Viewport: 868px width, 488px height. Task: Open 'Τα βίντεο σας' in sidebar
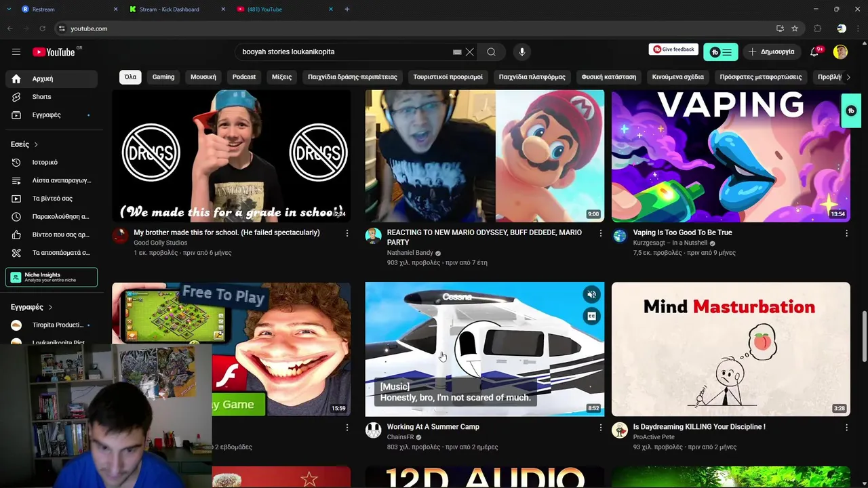(x=52, y=199)
